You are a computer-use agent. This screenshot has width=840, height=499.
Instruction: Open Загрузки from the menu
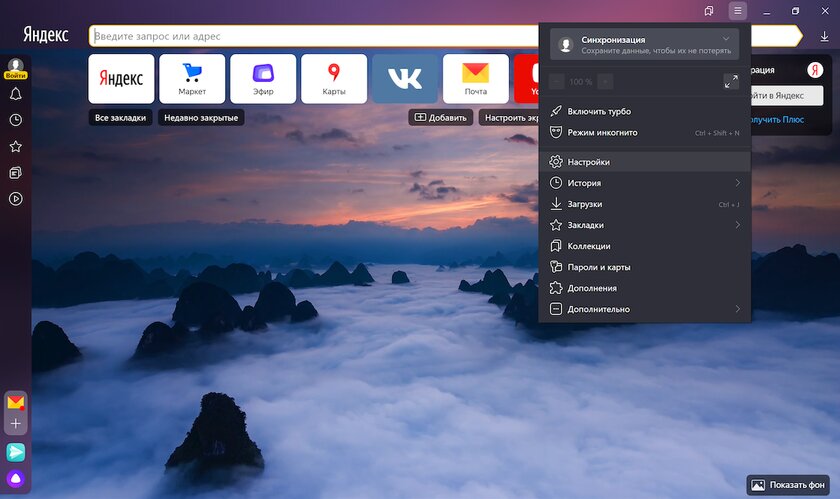pos(644,204)
